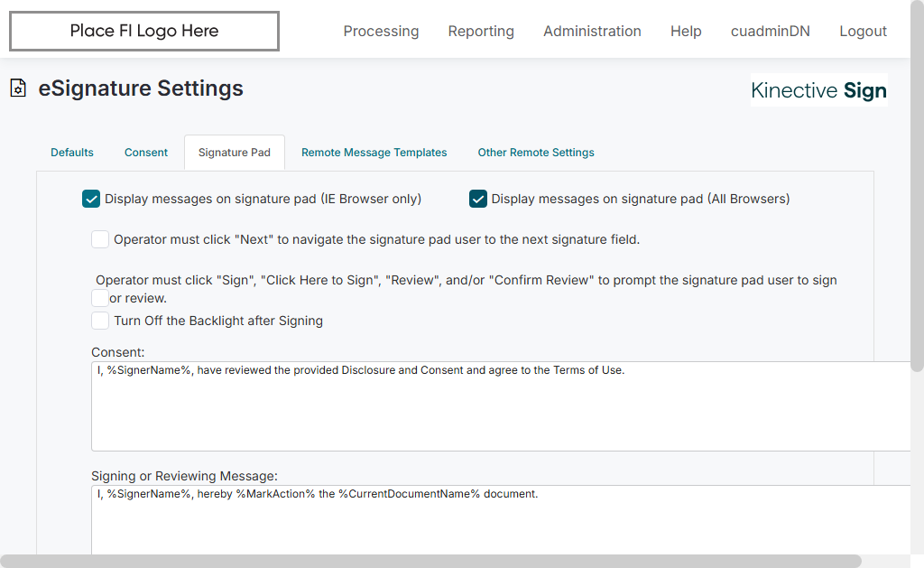
Task: Switch to the Defaults tab
Action: point(72,153)
